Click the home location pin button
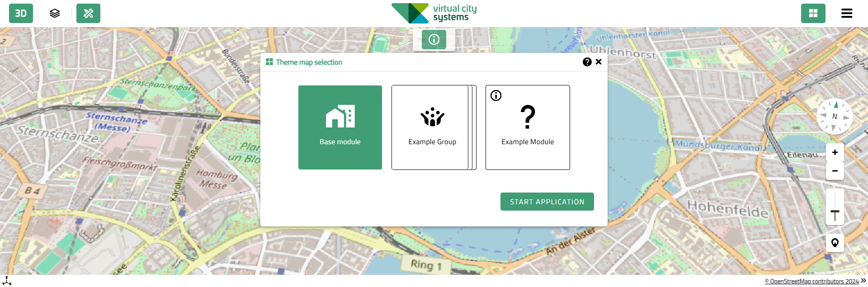Screen dimensions: 868x287 835,243
